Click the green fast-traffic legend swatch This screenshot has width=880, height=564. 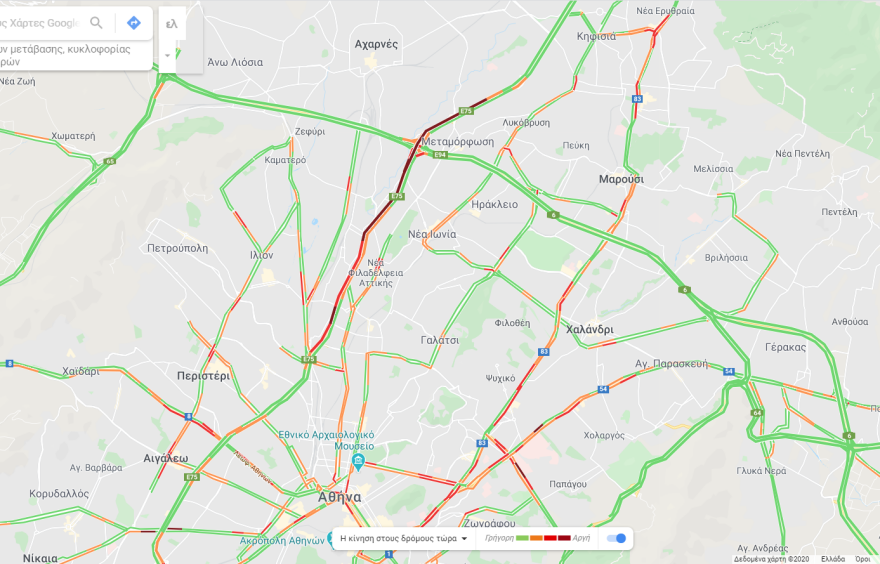coord(522,539)
